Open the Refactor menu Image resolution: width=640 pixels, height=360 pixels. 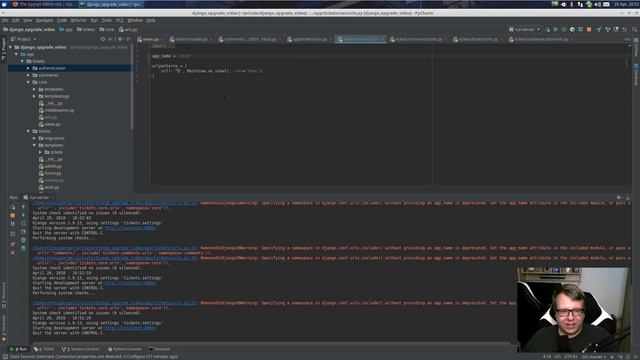[79, 20]
